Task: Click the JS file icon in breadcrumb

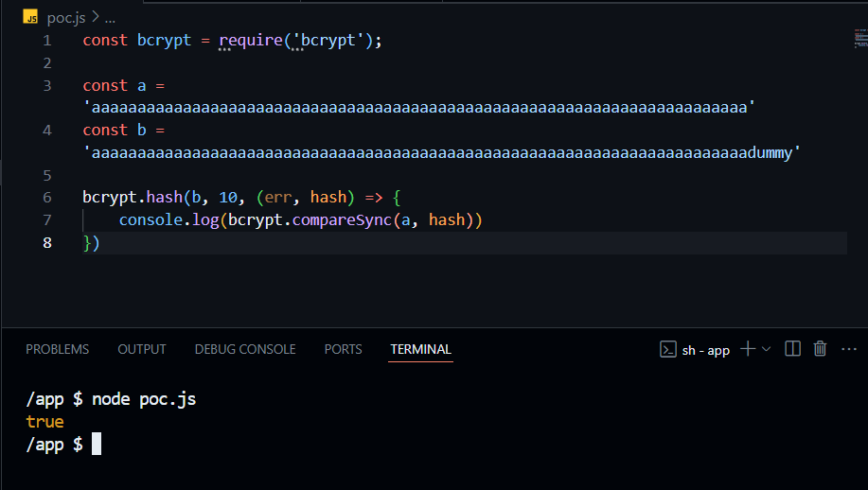Action: [31, 18]
